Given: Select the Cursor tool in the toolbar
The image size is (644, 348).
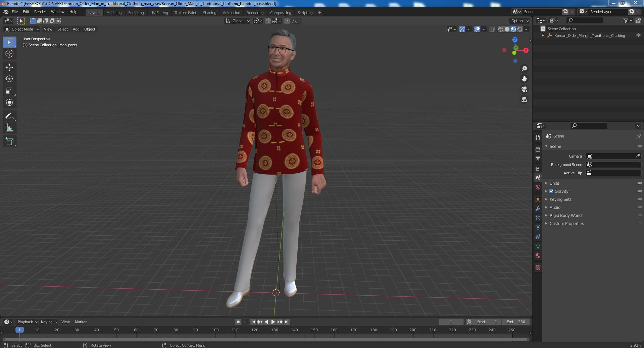Looking at the screenshot, I should 9,54.
